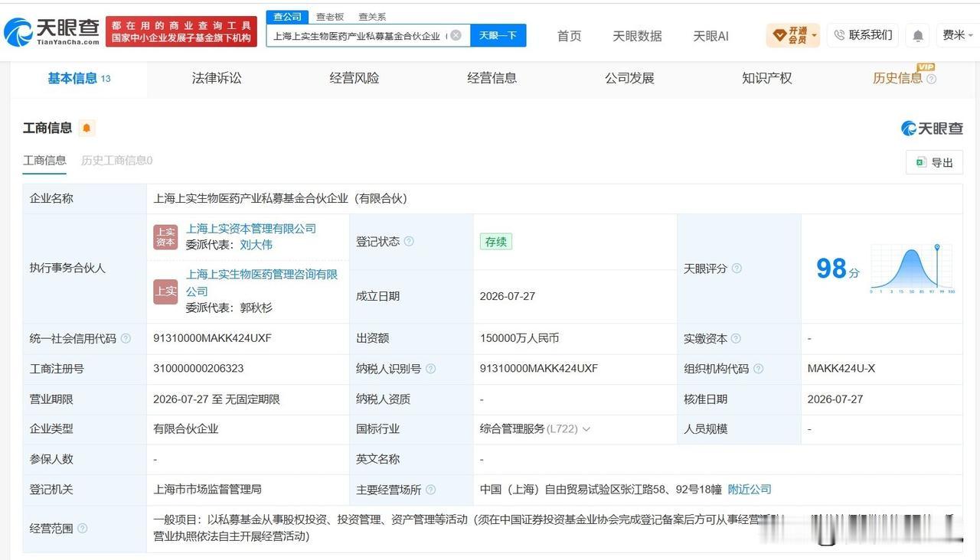The height and width of the screenshot is (560, 980).
Task: Open the 经营风险 tab
Action: (x=354, y=78)
